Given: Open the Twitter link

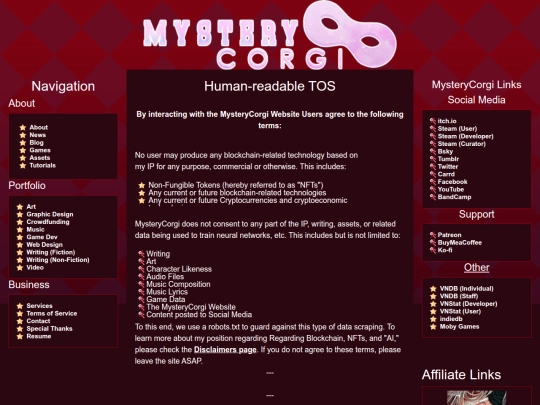Looking at the screenshot, I should pos(448,166).
